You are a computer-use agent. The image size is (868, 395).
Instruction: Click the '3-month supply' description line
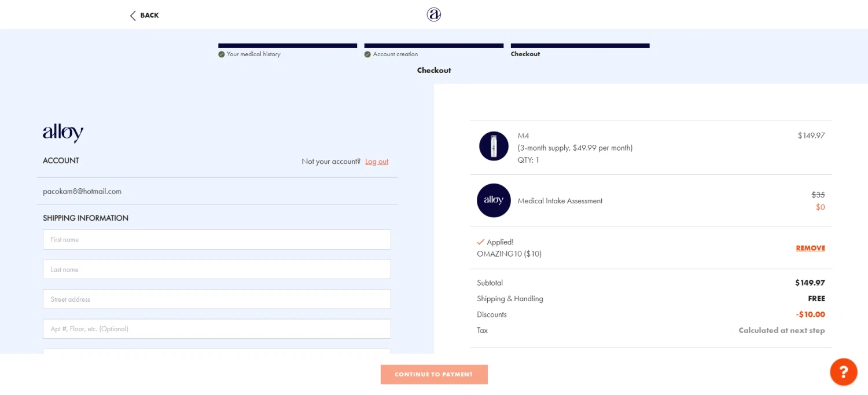[x=575, y=148]
